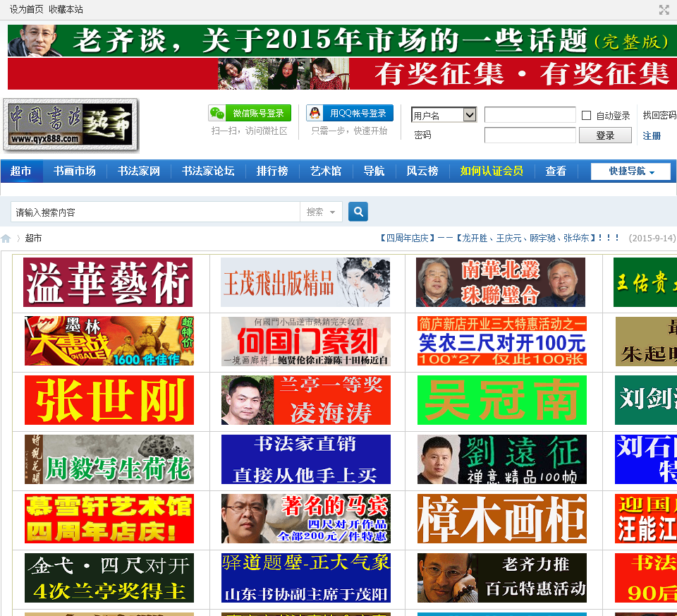
Task: Open 艺术馆 navigation item
Action: 326,171
